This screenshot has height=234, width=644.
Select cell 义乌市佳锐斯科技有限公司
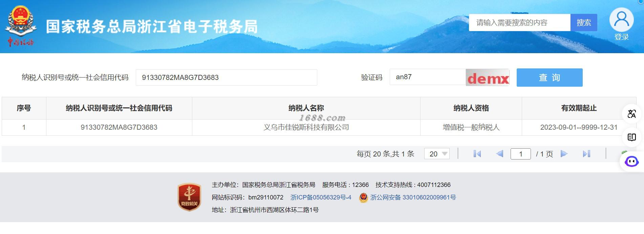306,127
